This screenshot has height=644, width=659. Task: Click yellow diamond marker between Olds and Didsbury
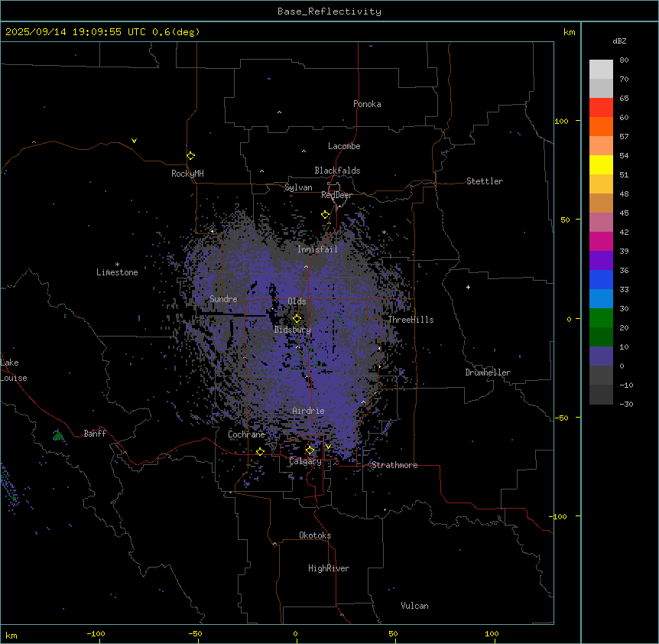(x=297, y=319)
